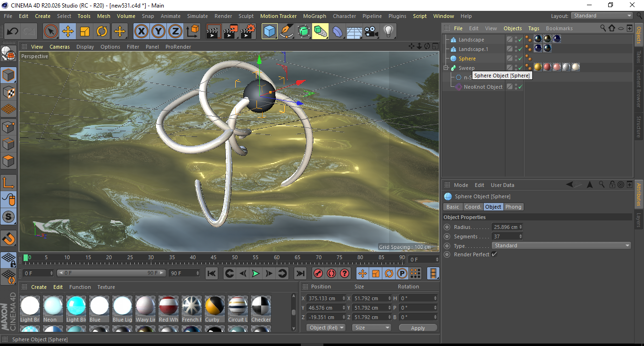
Task: Open the Simulate menu
Action: pos(197,16)
